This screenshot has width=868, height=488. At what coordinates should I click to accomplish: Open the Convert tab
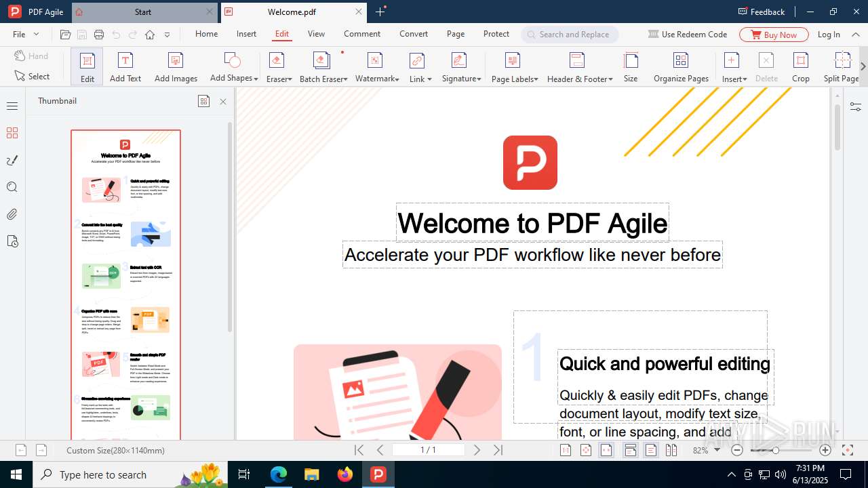(x=414, y=34)
